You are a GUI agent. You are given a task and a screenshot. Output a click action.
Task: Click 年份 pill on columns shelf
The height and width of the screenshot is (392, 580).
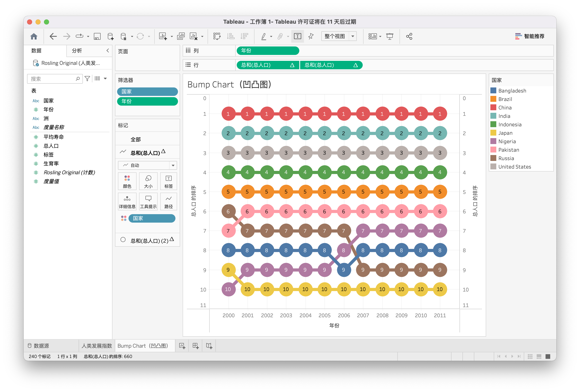tap(268, 51)
